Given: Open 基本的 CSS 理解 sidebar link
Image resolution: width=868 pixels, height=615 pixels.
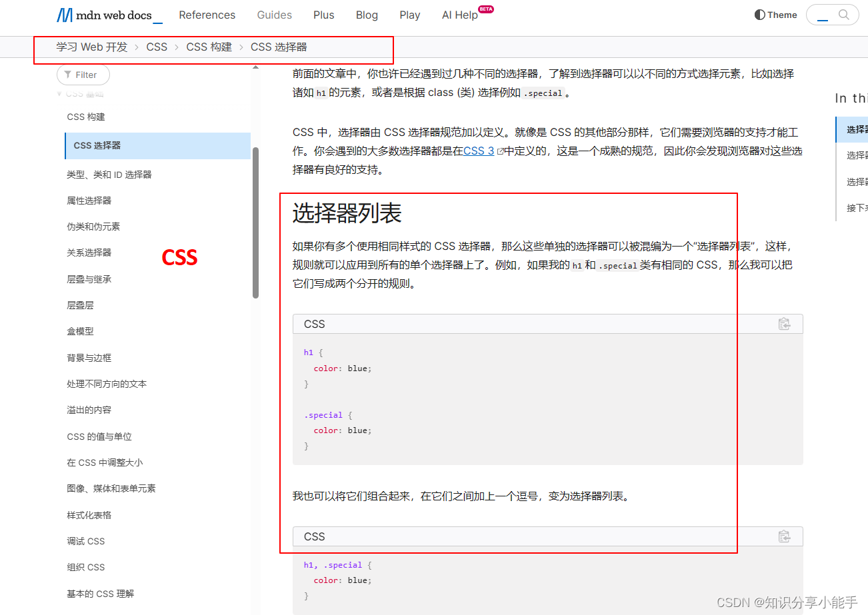Looking at the screenshot, I should tap(101, 594).
